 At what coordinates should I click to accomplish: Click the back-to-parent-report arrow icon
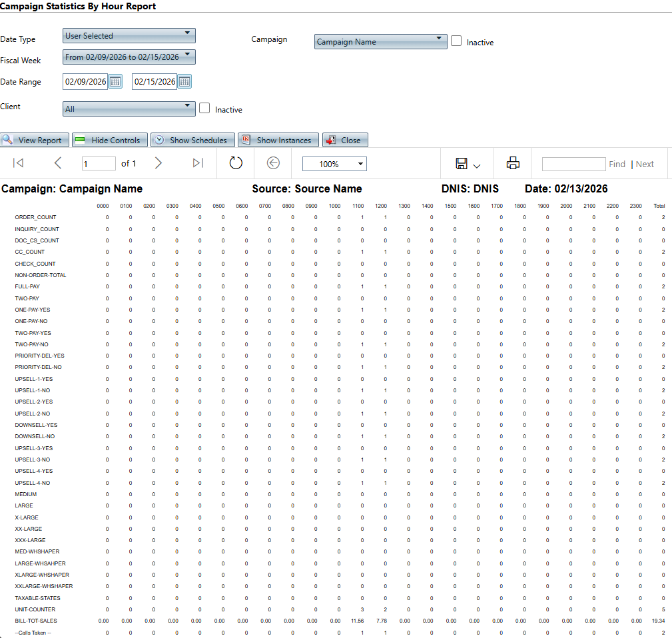pos(273,163)
